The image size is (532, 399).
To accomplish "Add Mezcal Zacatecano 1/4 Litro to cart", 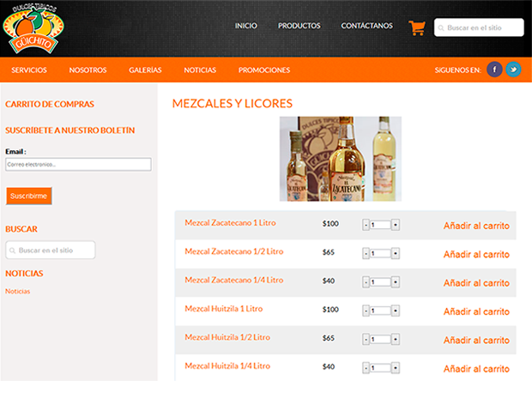I will tap(476, 283).
